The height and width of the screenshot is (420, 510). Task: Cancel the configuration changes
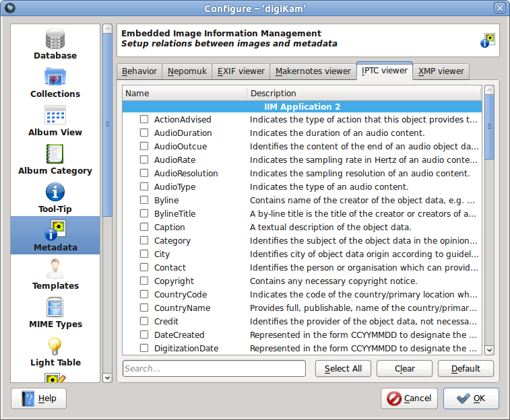click(x=409, y=398)
